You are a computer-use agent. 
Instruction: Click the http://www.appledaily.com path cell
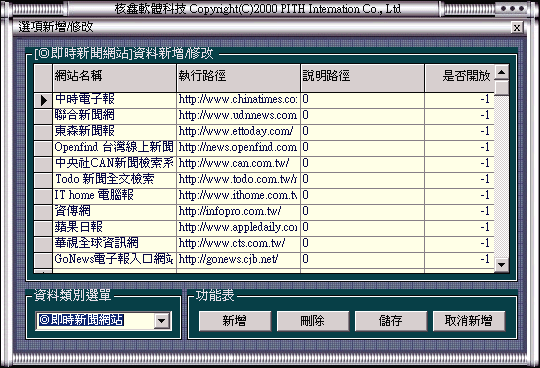(238, 228)
